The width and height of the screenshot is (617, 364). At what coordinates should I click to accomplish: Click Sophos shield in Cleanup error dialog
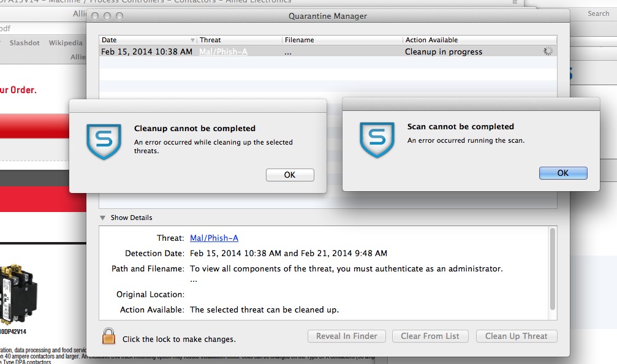(x=104, y=142)
